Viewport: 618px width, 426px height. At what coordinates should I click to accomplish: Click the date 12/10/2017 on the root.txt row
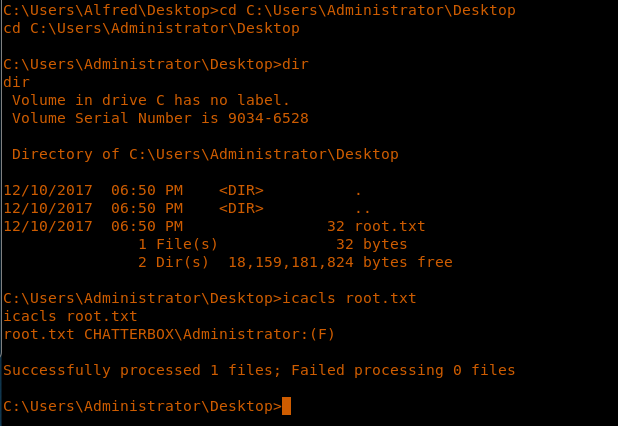tap(45, 226)
